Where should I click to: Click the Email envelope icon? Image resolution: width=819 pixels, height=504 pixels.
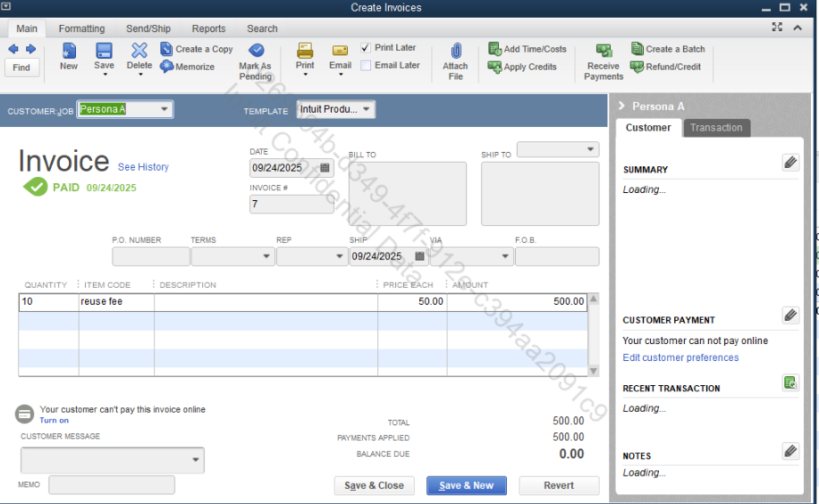click(x=340, y=51)
